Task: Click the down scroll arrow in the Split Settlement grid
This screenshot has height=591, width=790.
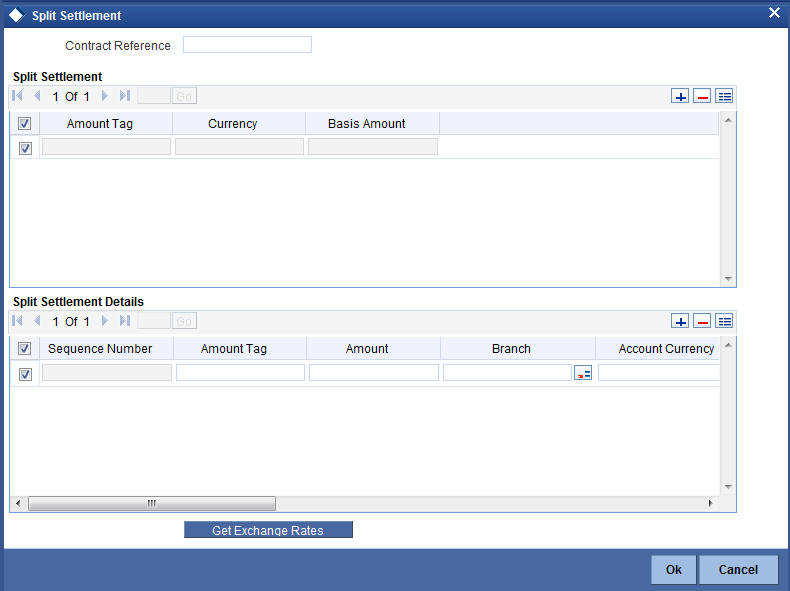Action: (728, 279)
